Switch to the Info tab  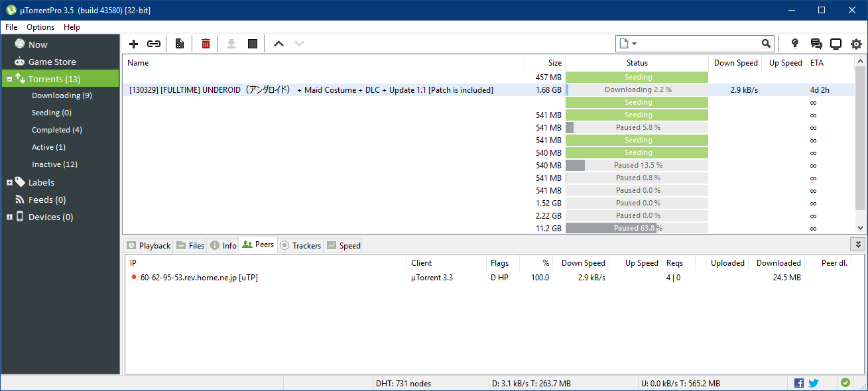tap(223, 245)
